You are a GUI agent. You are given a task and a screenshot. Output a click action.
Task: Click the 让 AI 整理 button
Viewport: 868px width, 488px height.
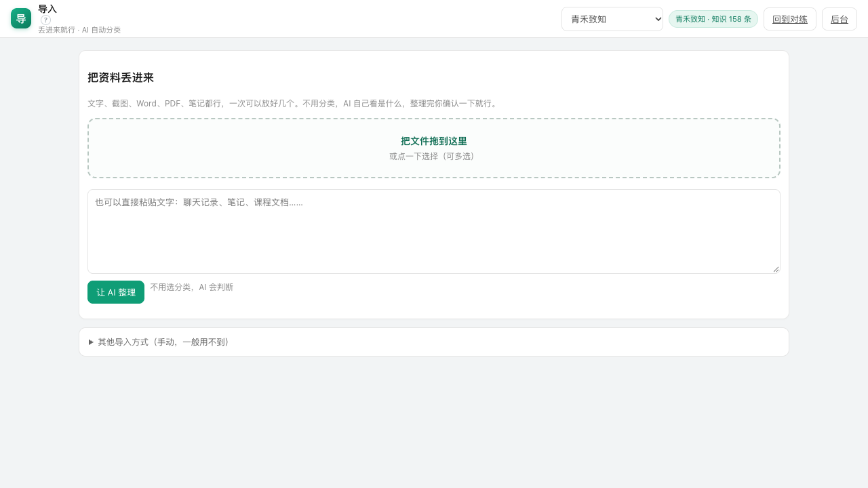pyautogui.click(x=116, y=292)
